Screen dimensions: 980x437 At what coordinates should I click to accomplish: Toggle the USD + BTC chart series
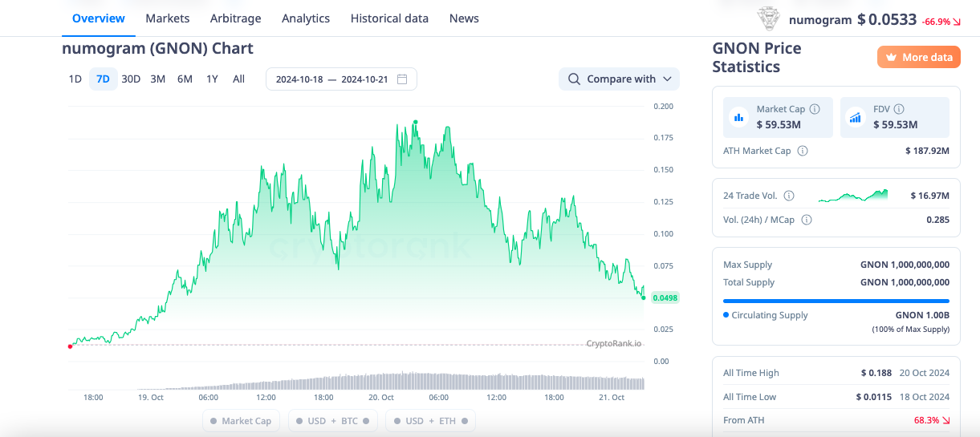(332, 421)
